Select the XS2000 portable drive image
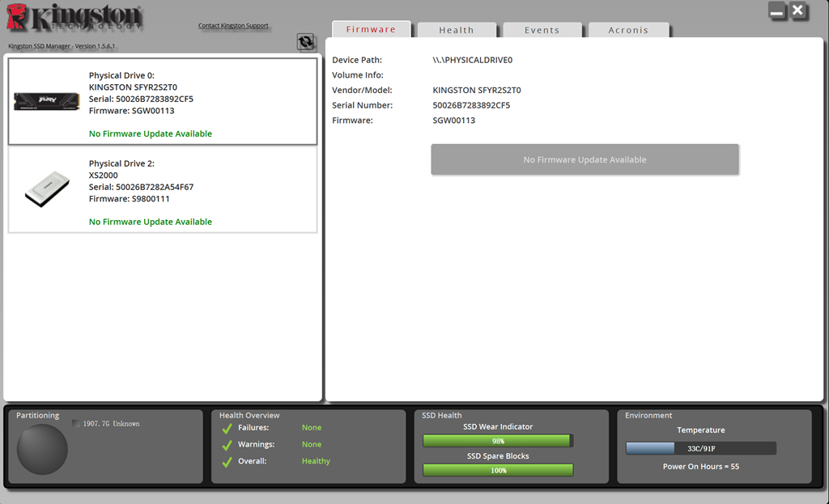This screenshot has width=829, height=504. pos(47,188)
